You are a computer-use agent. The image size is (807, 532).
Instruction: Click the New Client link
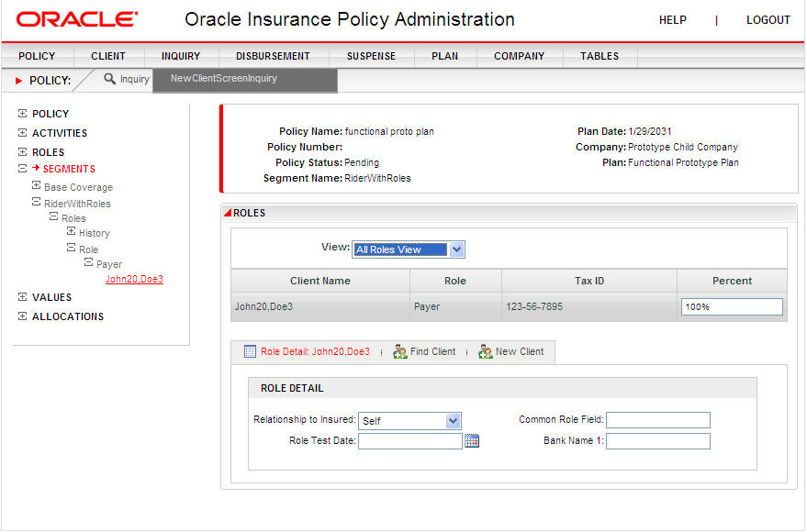pyautogui.click(x=520, y=351)
